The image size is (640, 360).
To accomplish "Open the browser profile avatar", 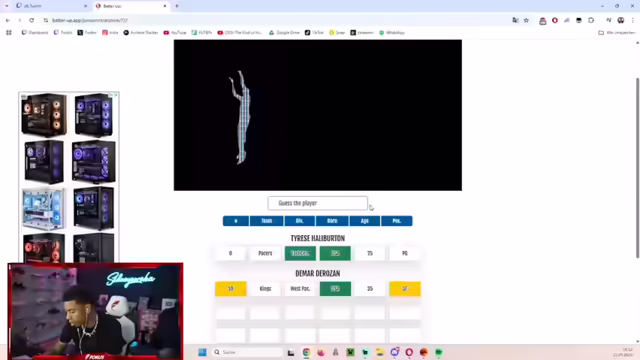I will [x=621, y=20].
